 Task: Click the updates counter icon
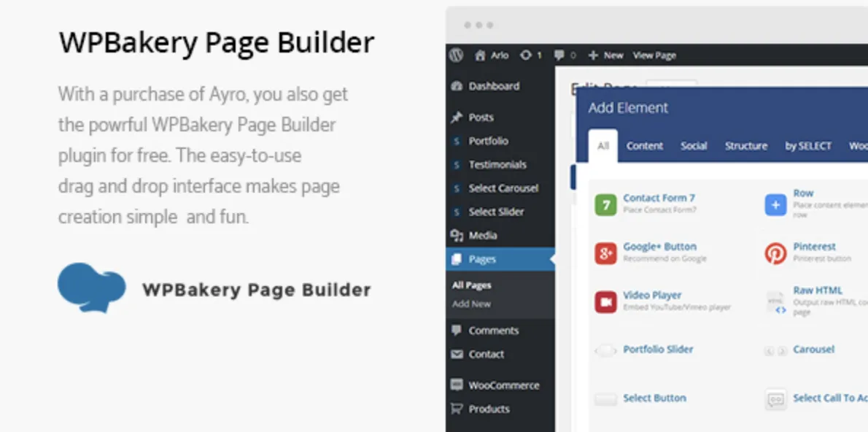tap(524, 55)
